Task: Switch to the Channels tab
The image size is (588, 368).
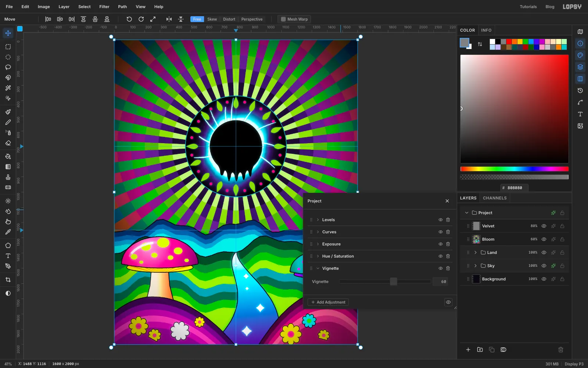Action: (495, 198)
